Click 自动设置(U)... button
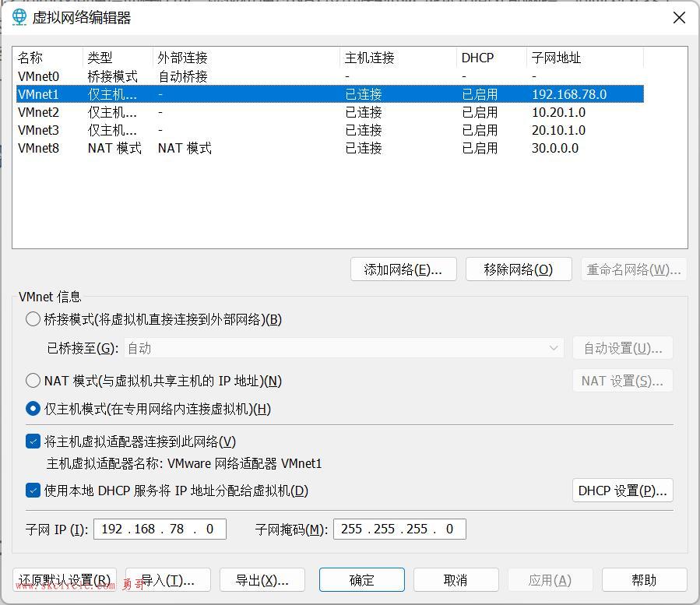This screenshot has height=605, width=700. coord(623,348)
